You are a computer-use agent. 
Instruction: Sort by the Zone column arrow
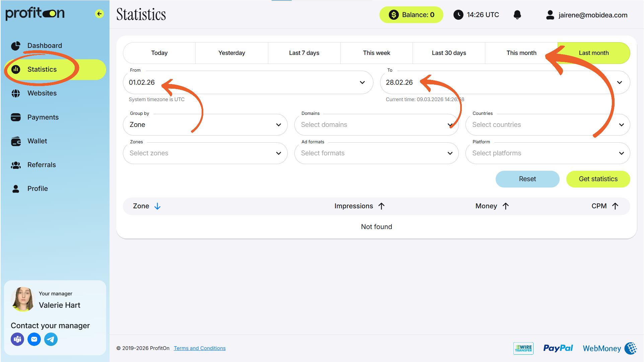pyautogui.click(x=157, y=206)
